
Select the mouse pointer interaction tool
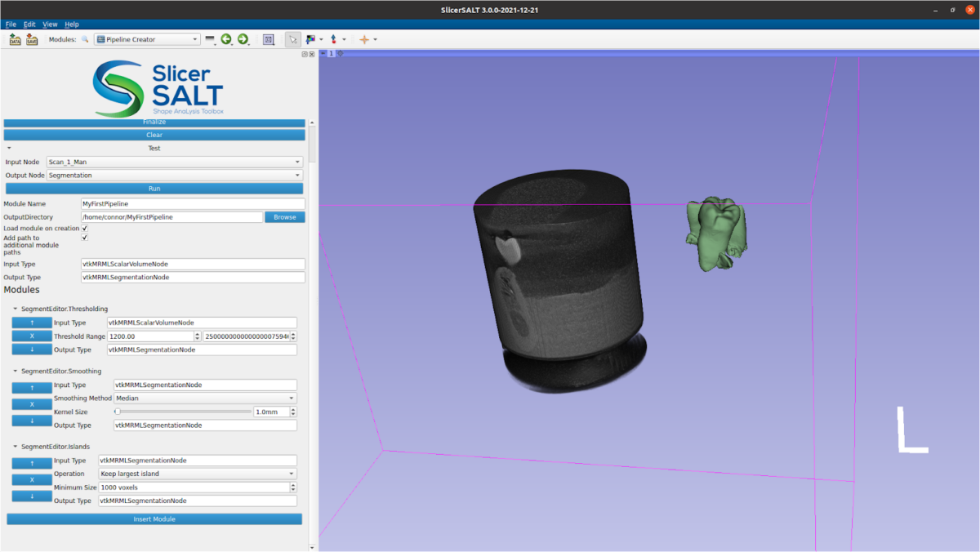(292, 39)
